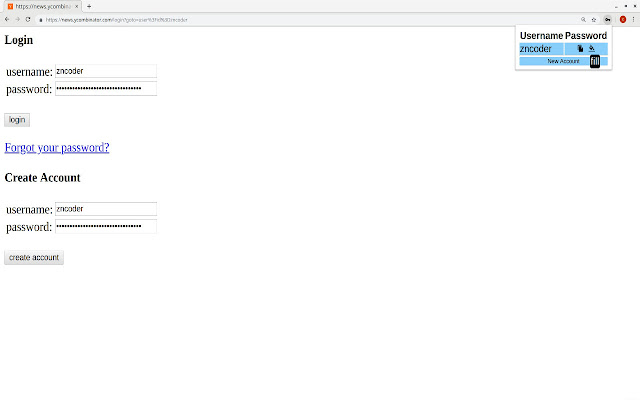Click the Login password field

106,89
